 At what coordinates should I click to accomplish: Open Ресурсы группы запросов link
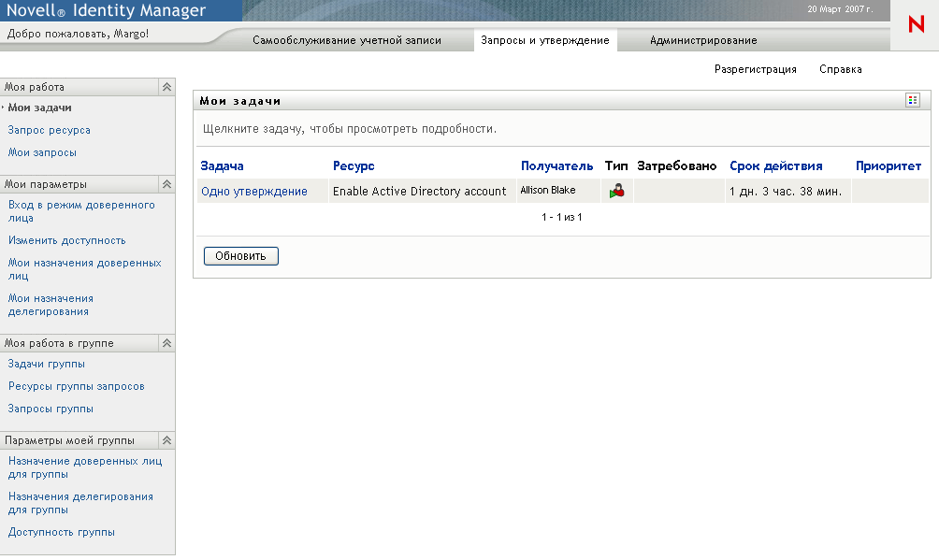coord(76,386)
